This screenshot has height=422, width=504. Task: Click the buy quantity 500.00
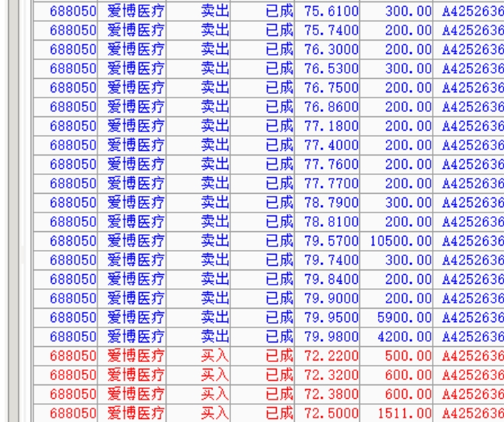409,356
